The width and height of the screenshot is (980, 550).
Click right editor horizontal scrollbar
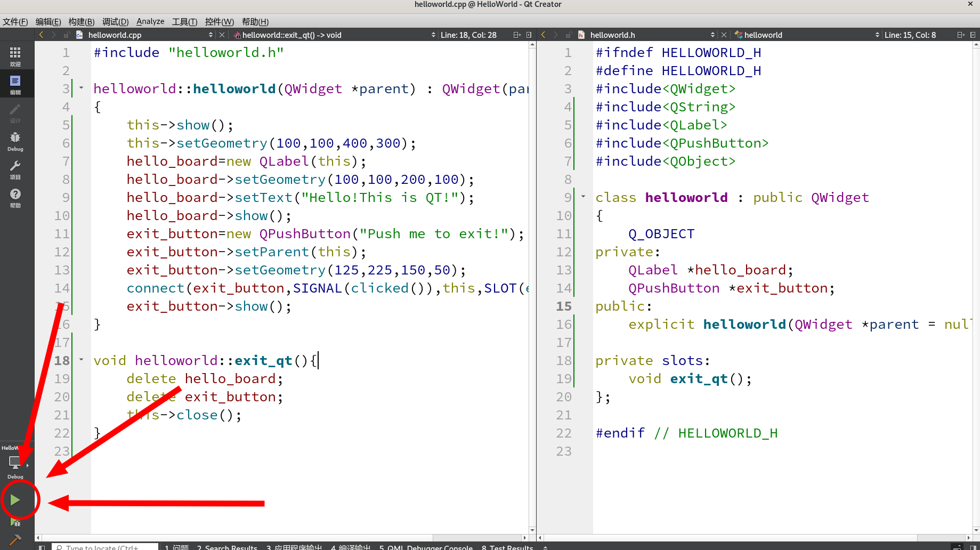754,538
